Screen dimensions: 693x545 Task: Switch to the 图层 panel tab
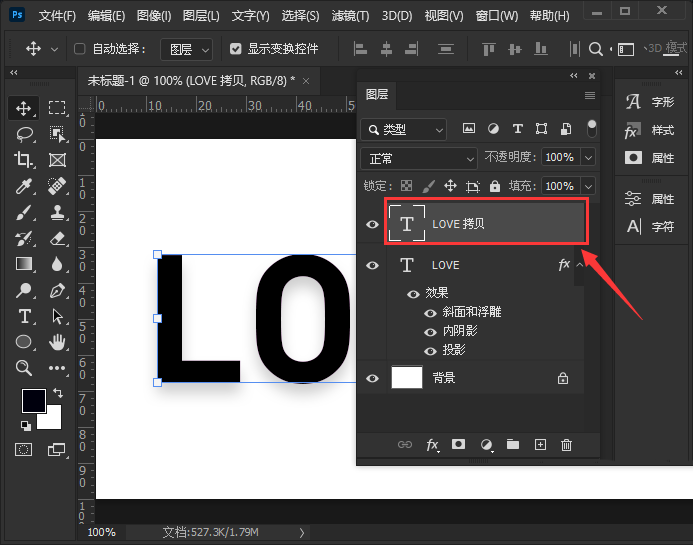[377, 94]
